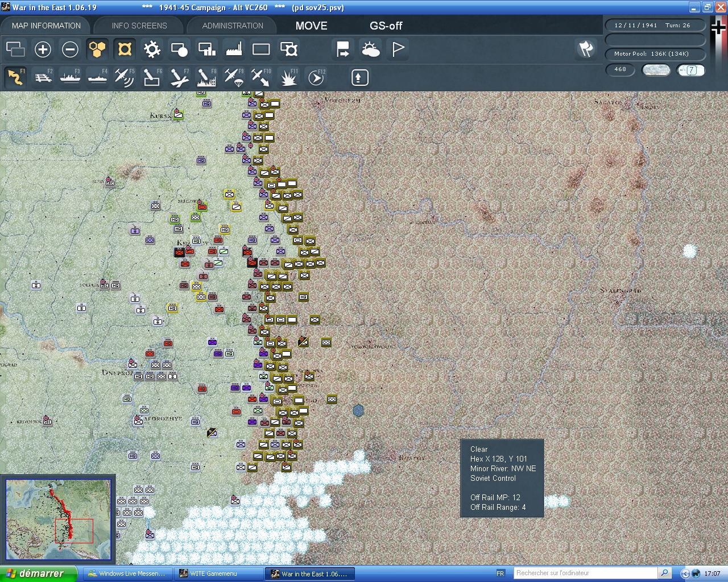Toggle the hex grid display
This screenshot has height=582, width=728.
(97, 49)
